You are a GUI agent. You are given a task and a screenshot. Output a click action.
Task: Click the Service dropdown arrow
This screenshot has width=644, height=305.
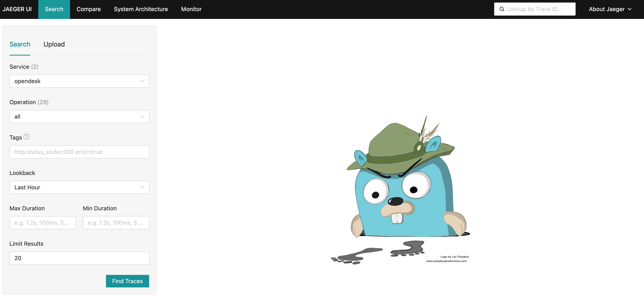(142, 81)
